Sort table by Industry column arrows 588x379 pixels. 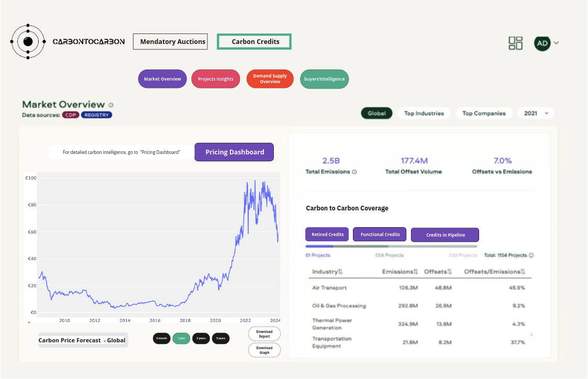pyautogui.click(x=340, y=272)
